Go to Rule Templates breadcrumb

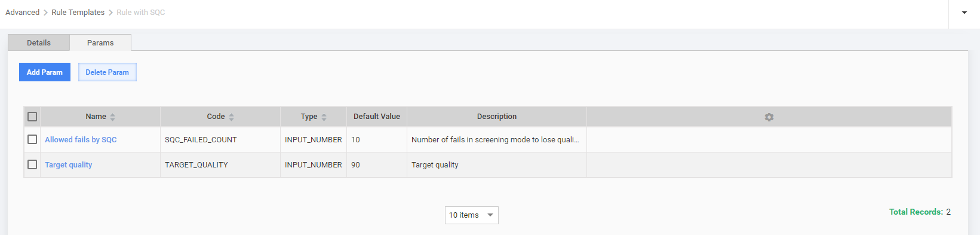point(78,13)
